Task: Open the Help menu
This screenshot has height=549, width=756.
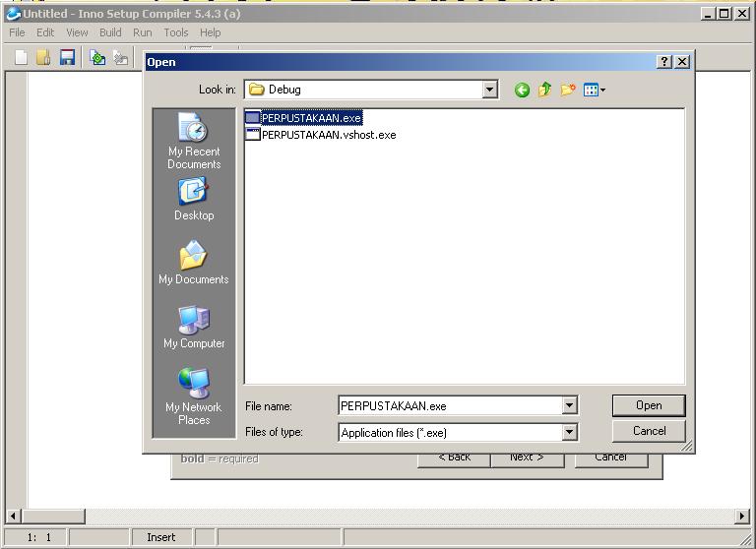Action: (x=211, y=32)
